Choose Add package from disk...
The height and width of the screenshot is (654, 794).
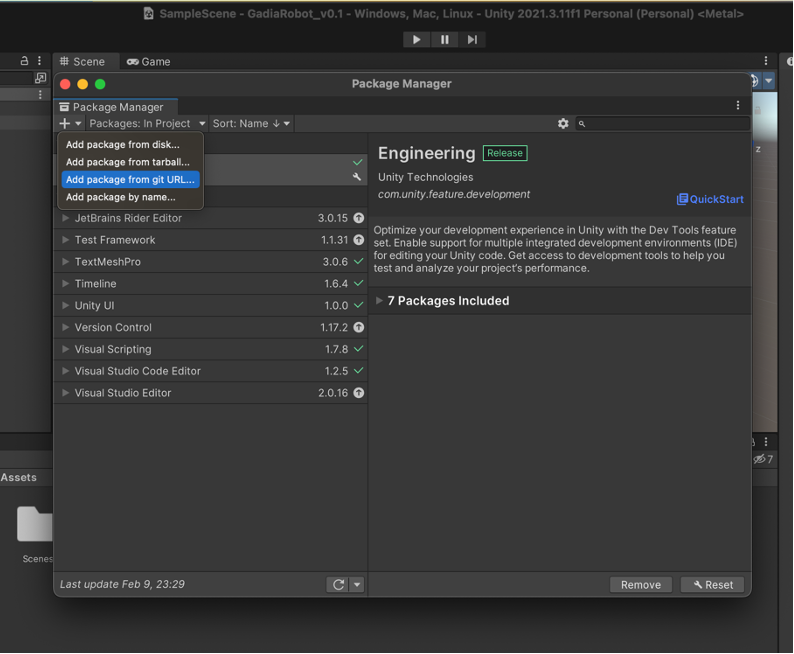(130, 145)
